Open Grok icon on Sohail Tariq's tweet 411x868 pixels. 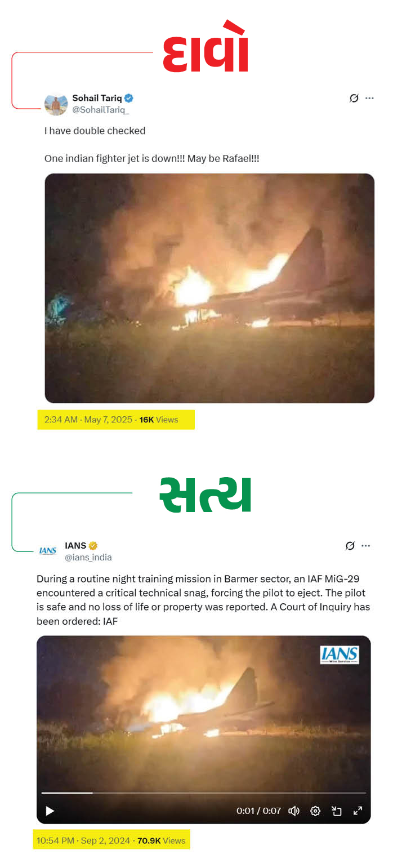coord(354,98)
